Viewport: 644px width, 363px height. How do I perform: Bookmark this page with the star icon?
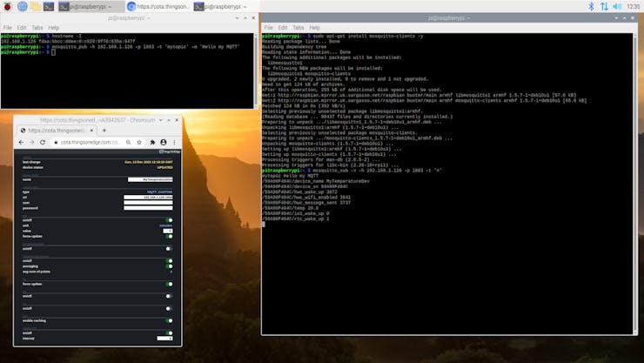[x=141, y=142]
